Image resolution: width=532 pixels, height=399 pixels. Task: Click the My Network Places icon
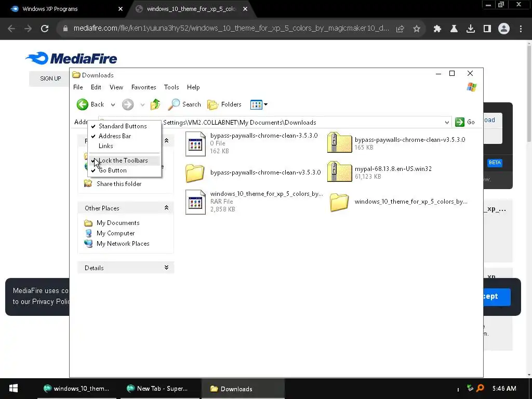tap(88, 244)
